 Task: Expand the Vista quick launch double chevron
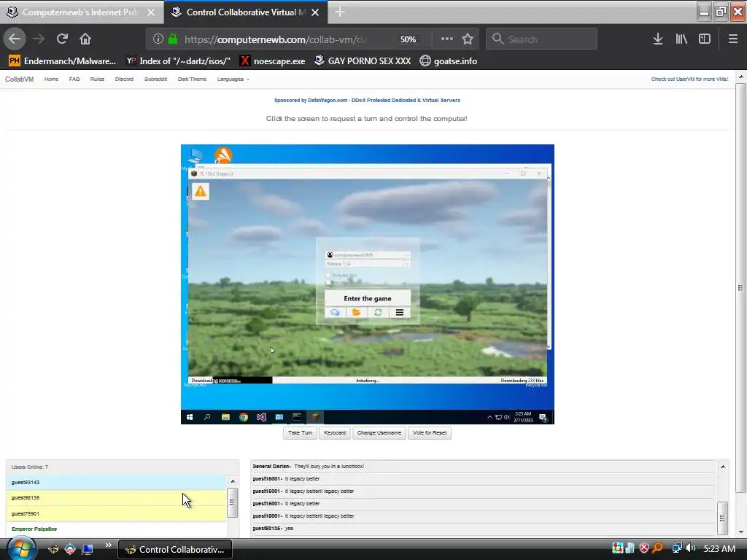tap(108, 545)
